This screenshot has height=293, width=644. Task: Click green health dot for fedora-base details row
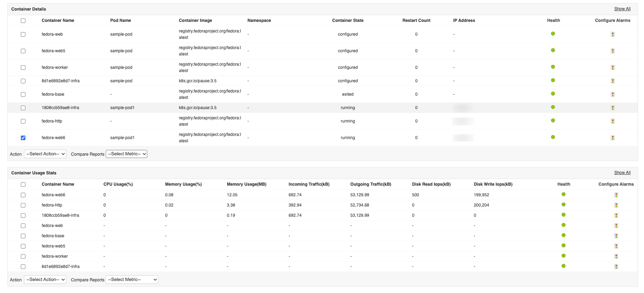pos(553,94)
